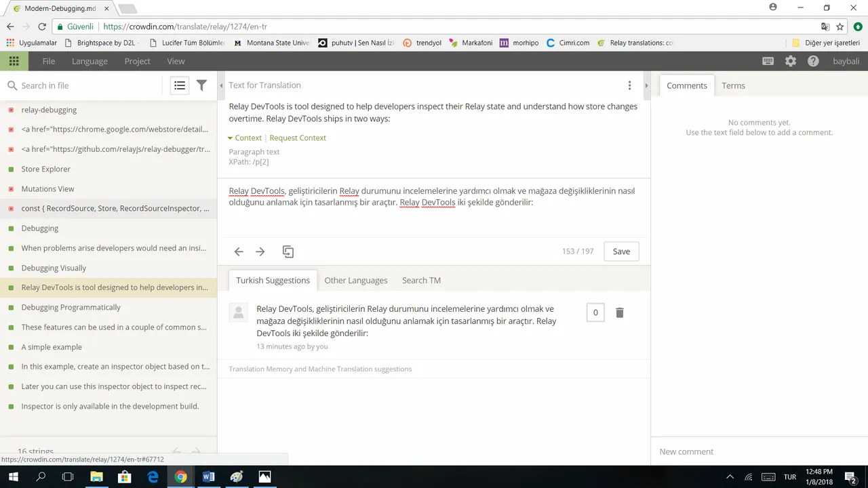Click the suggestion vote count box
Image resolution: width=868 pixels, height=488 pixels.
(x=595, y=312)
